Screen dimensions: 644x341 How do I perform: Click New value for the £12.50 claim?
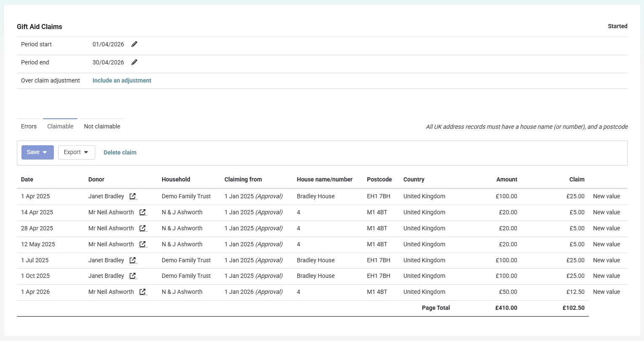[607, 292]
